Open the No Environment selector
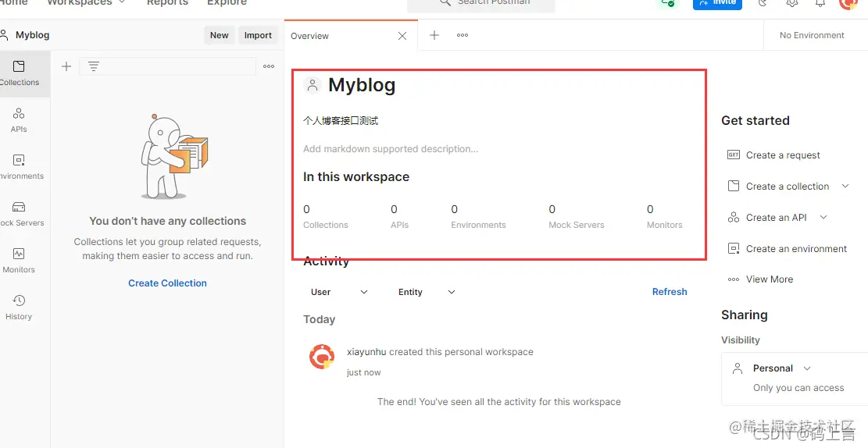The width and height of the screenshot is (868, 448). click(812, 35)
